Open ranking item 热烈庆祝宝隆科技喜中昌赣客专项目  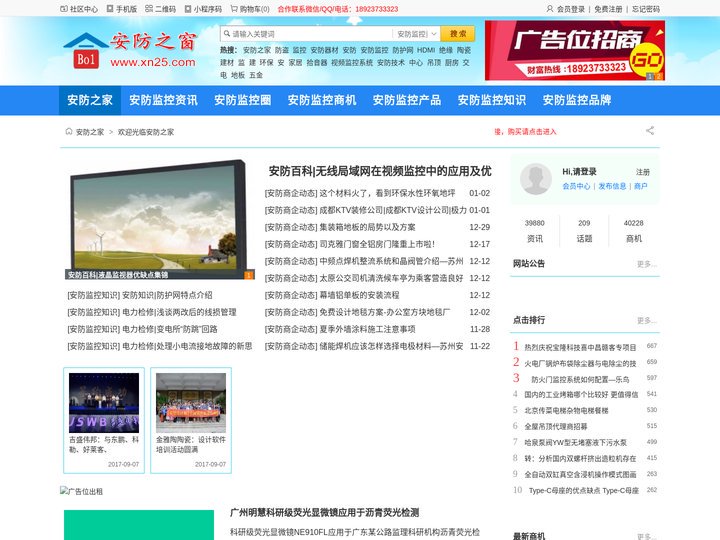click(580, 348)
